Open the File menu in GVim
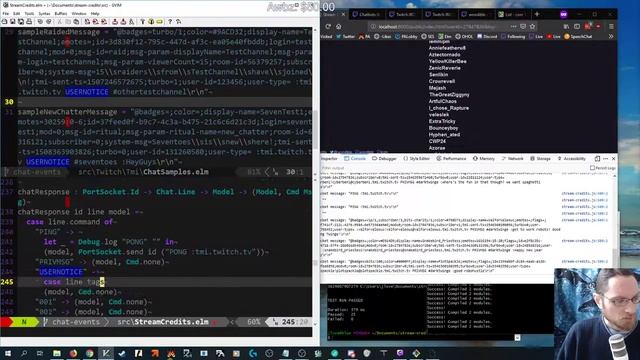640x360 pixels. tap(6, 13)
